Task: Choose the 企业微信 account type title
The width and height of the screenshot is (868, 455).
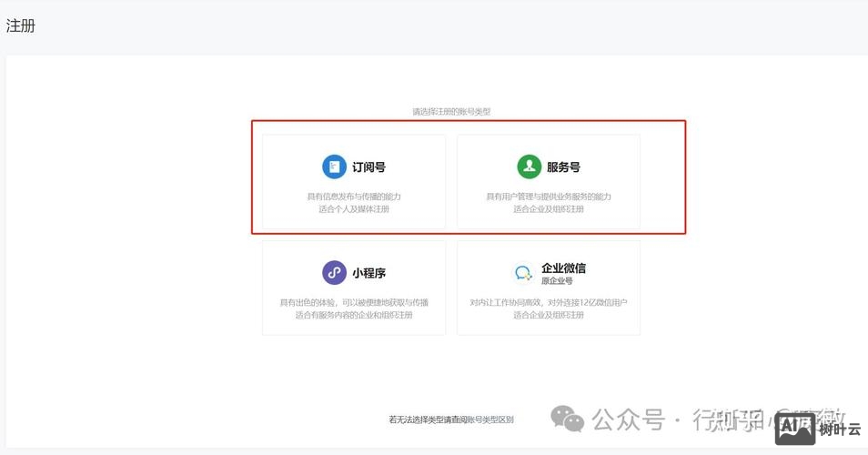Action: tap(563, 268)
